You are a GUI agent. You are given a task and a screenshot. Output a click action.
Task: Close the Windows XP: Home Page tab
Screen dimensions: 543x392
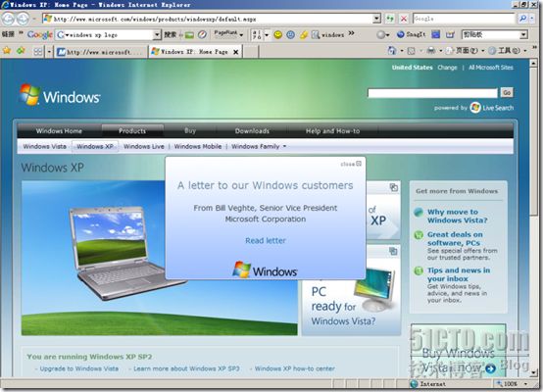pyautogui.click(x=236, y=52)
